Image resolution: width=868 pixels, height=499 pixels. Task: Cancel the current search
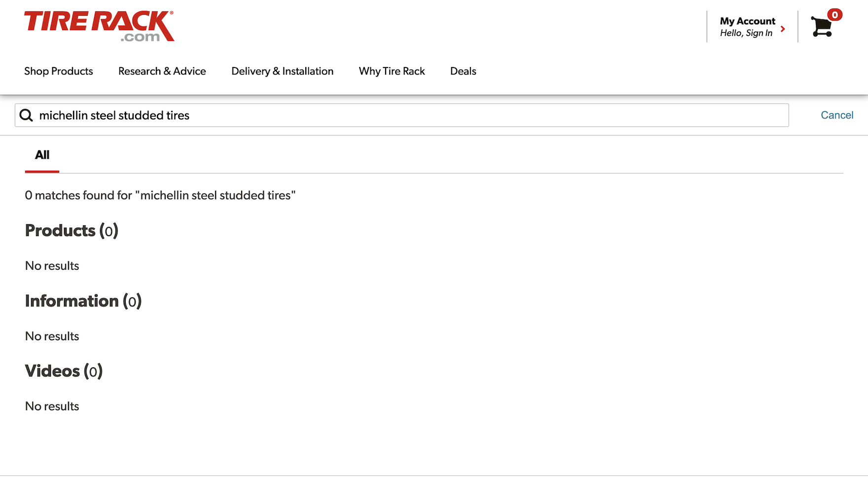point(836,115)
